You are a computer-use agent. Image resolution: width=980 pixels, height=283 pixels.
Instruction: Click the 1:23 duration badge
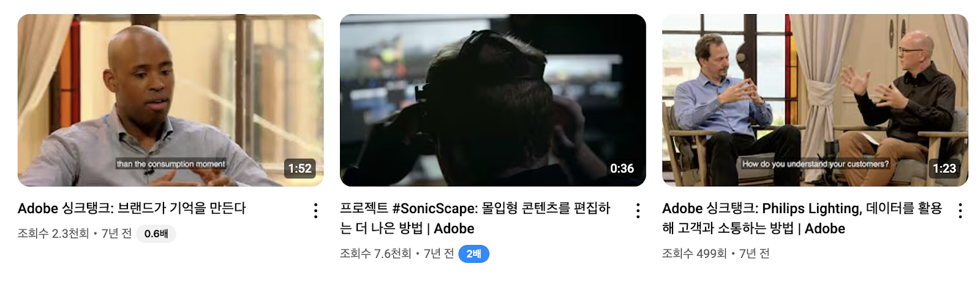tap(944, 168)
